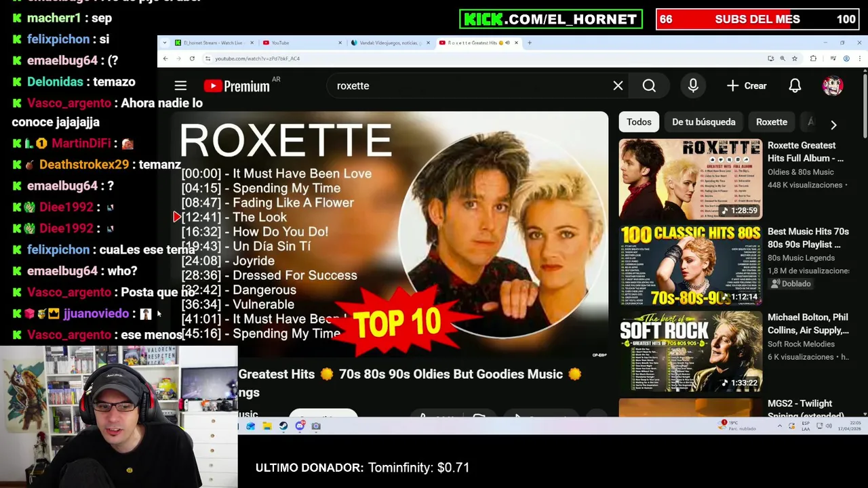868x488 pixels.
Task: Open the Soft Rock thumbnail 1:33:22
Action: pos(690,352)
